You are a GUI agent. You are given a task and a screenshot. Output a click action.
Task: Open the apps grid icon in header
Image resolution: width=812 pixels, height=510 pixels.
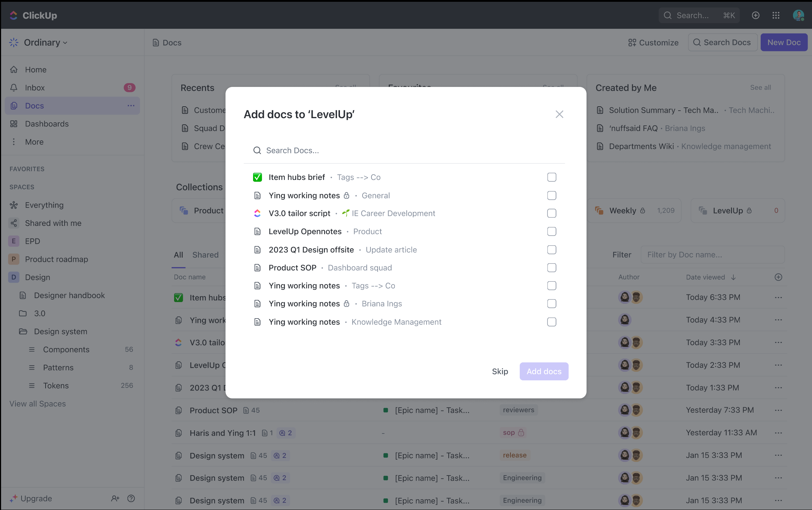(776, 15)
